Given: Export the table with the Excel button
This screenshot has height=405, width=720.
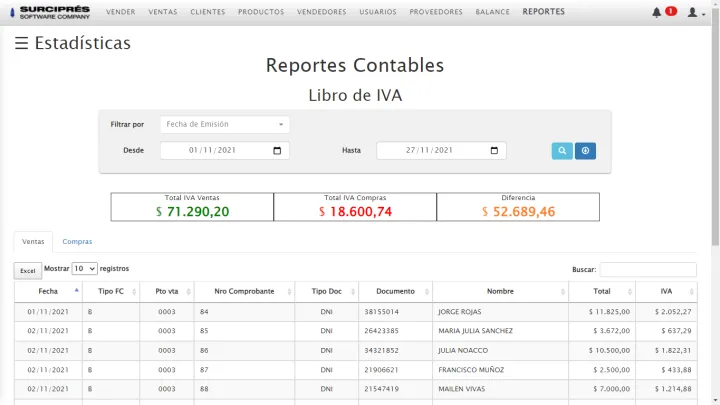Looking at the screenshot, I should click(28, 271).
